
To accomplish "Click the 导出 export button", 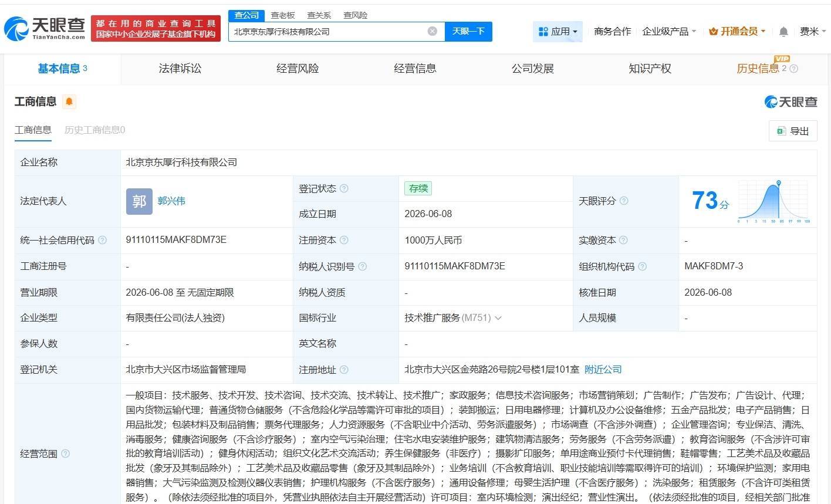I will point(793,131).
